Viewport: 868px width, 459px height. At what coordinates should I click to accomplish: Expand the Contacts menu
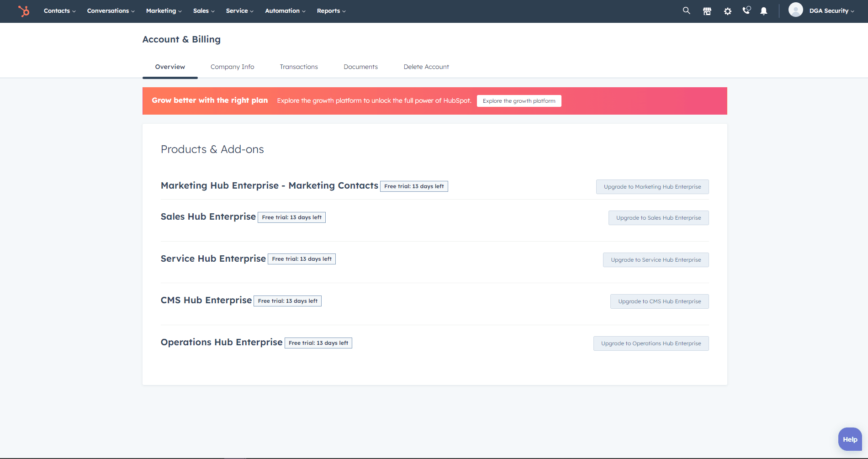click(x=60, y=11)
